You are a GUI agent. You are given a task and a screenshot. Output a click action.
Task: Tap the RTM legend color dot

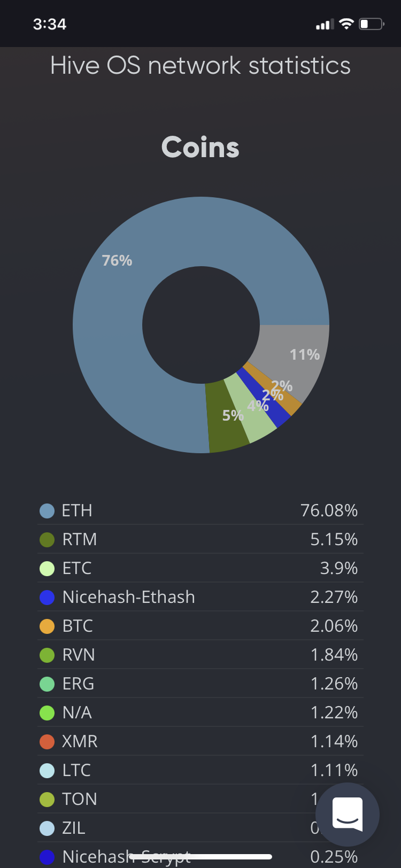tap(47, 540)
